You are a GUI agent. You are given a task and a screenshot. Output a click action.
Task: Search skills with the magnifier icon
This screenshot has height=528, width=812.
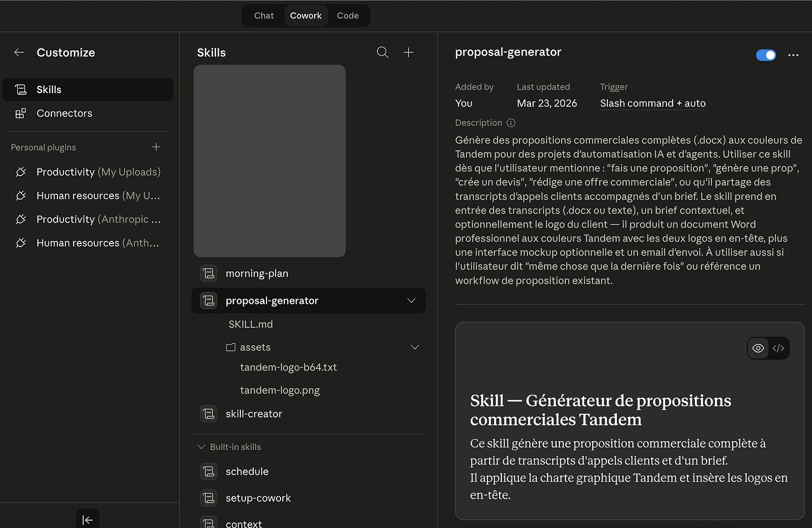pos(383,52)
